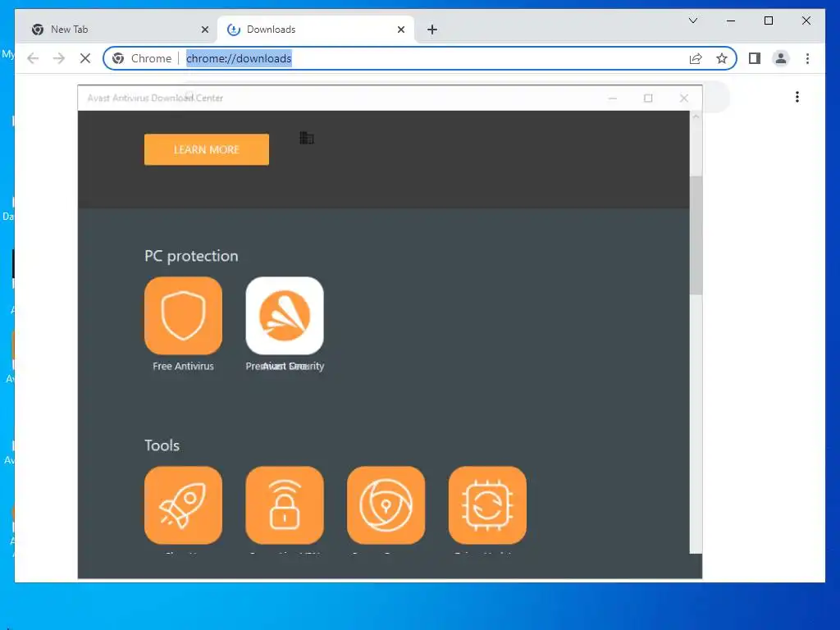Close the Avast Download Center window
840x630 pixels.
[684, 98]
